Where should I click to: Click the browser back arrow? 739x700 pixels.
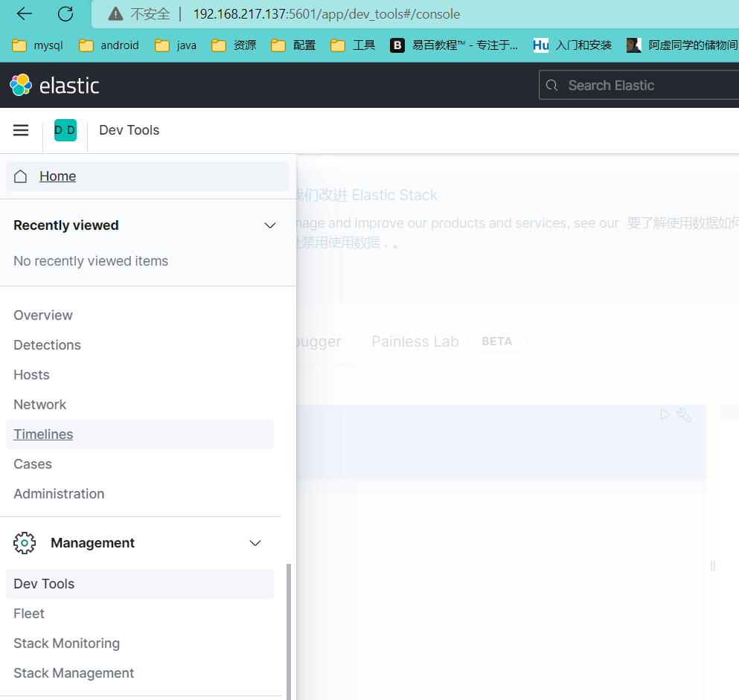[x=24, y=14]
